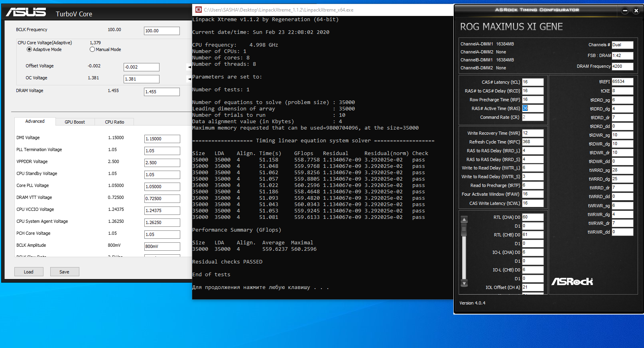
Task: Click the IO-L (CHA) D0 field
Action: click(x=533, y=252)
